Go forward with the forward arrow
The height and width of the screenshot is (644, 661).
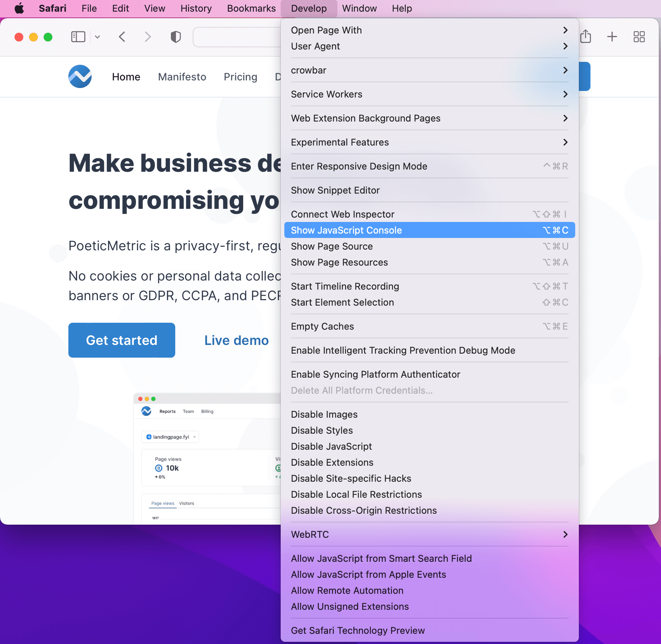[x=148, y=37]
